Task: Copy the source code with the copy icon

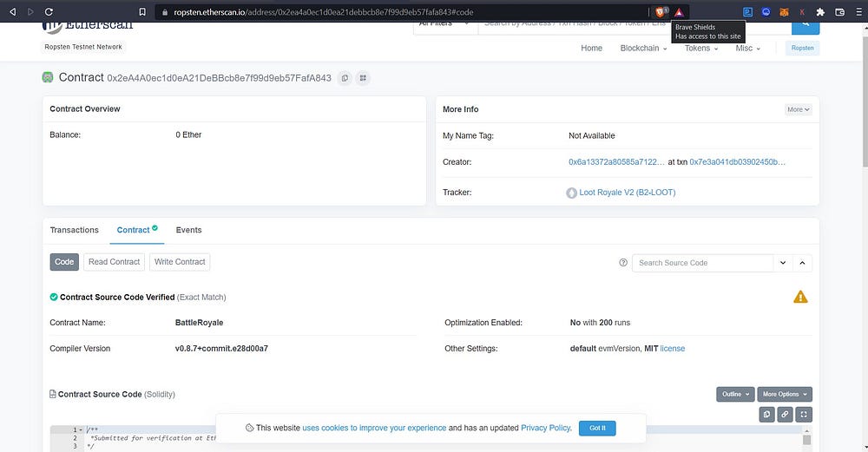Action: click(x=766, y=415)
